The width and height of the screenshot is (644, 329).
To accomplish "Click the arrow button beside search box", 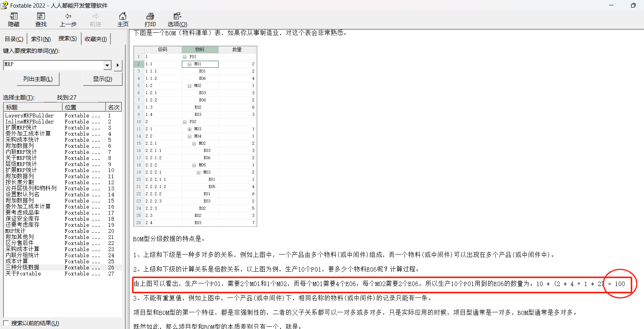I will pyautogui.click(x=118, y=65).
